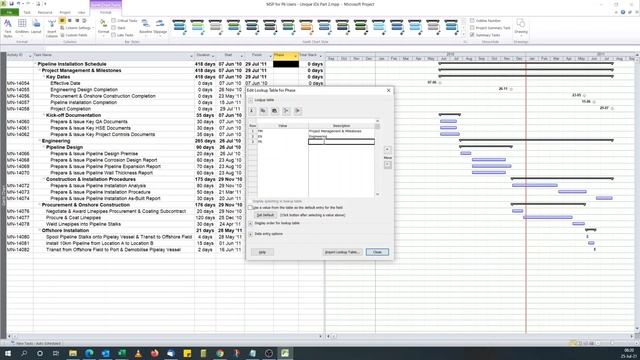Open the Task Name column filter dropdown
This screenshot has height=360, width=640.
(191, 56)
